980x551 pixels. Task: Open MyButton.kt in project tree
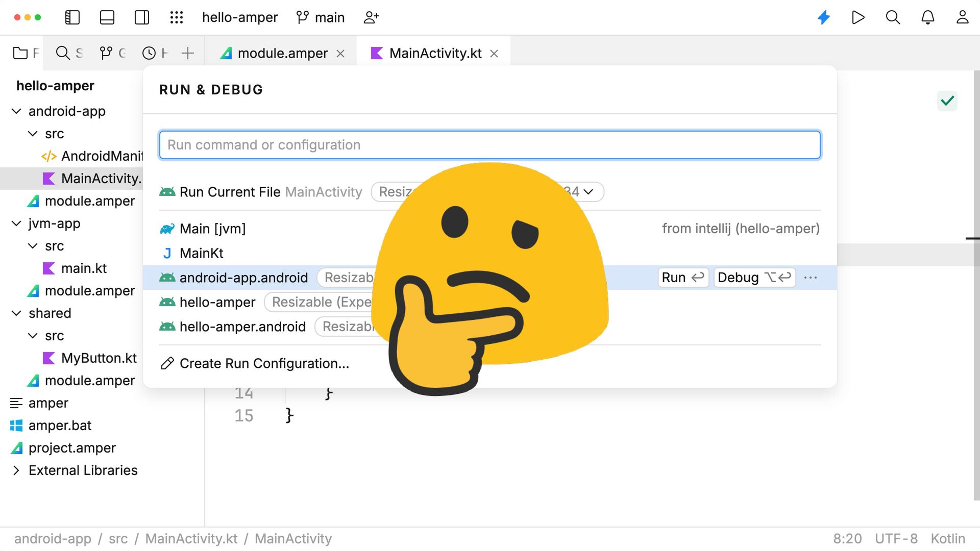89,358
